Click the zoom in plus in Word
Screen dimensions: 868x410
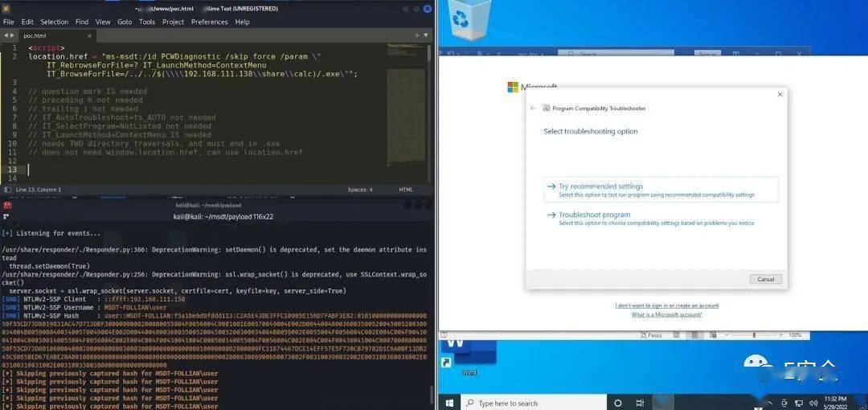point(782,335)
